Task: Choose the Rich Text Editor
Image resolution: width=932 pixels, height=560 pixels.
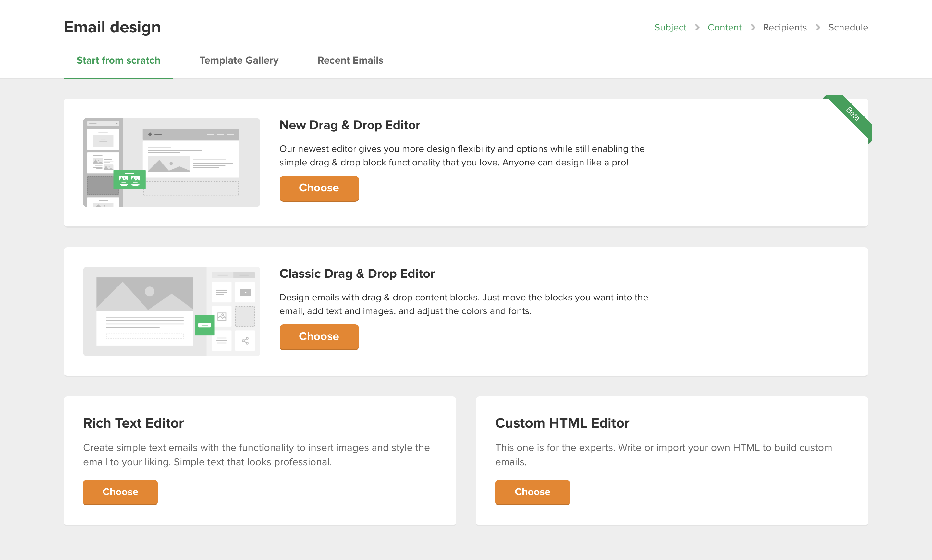Action: [120, 492]
